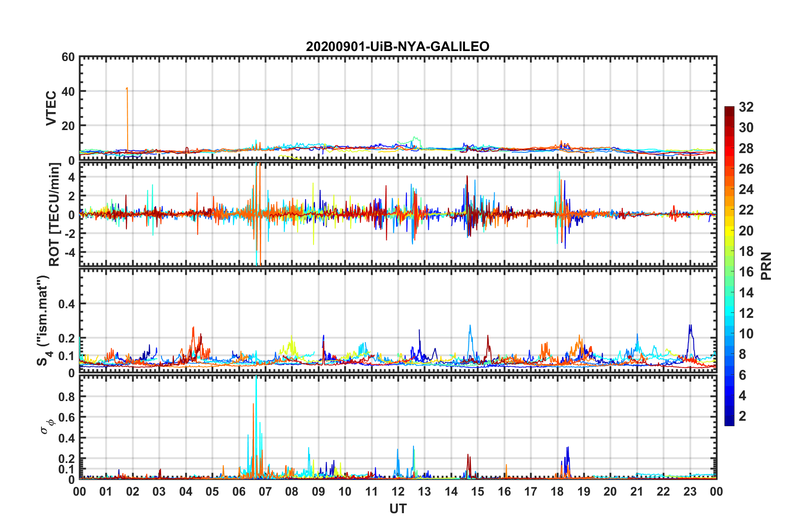Click colorbar tick label 14
The image size is (796, 532).
pos(746,293)
